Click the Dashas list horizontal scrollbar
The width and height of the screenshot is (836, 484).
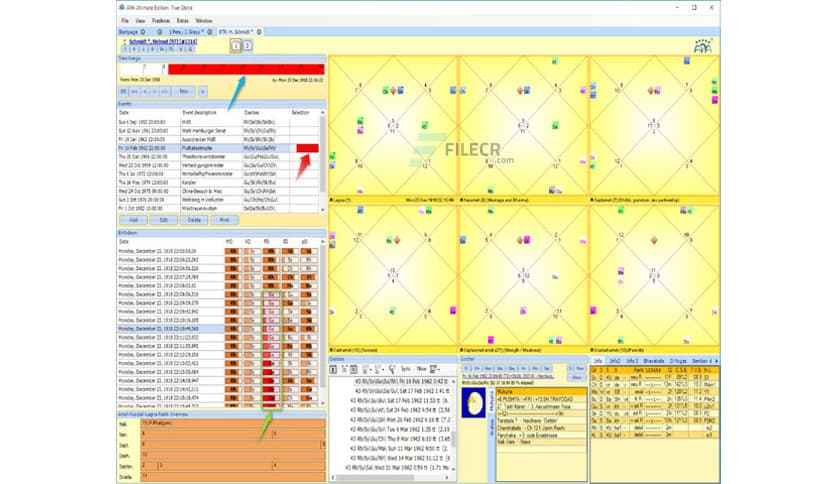[390, 478]
